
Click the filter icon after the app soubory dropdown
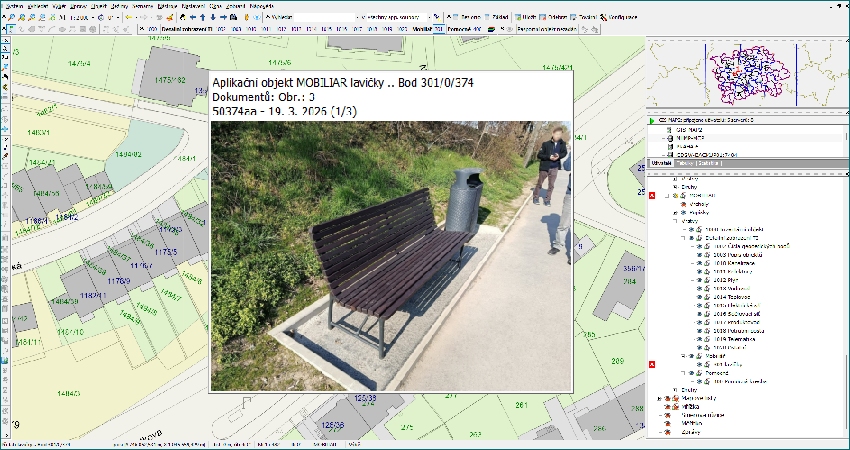(436, 17)
